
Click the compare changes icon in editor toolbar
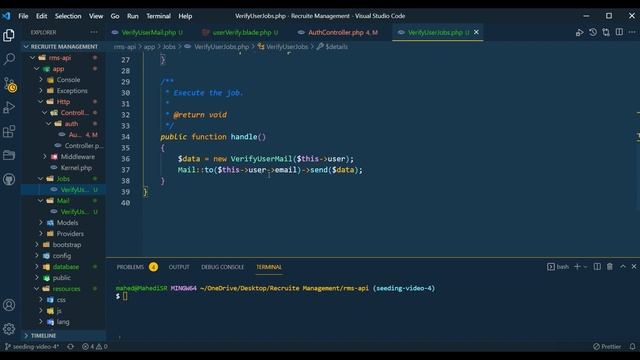point(606,32)
